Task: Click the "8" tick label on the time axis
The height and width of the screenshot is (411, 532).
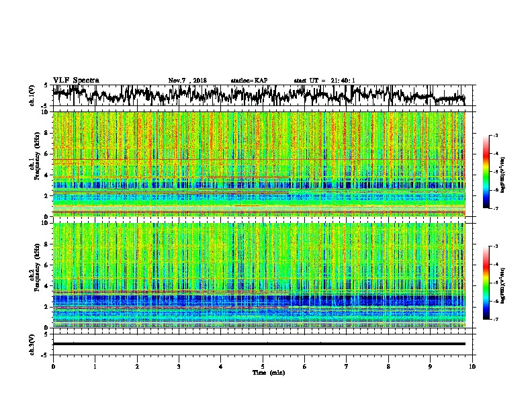Action: tap(388, 366)
